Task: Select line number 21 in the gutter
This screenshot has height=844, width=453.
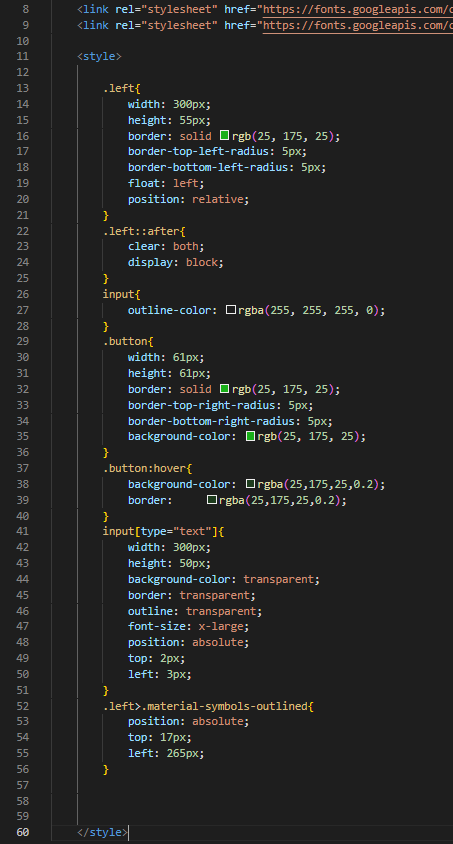Action: (23, 215)
